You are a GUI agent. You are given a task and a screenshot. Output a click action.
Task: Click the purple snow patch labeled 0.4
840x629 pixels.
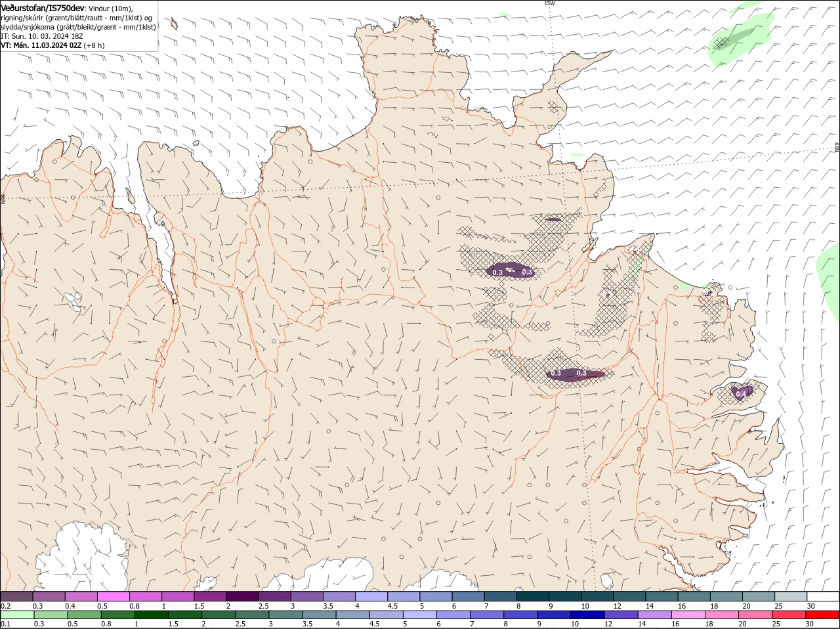coord(742,393)
